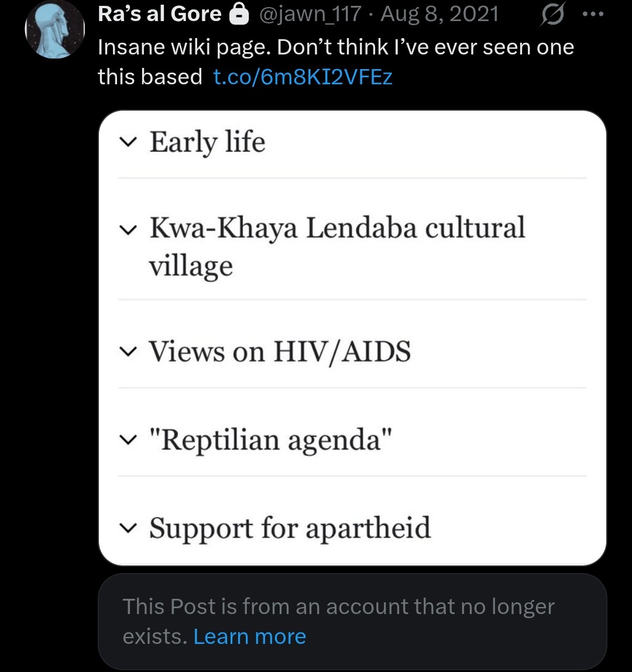Select the Support for apartheid heading
The height and width of the screenshot is (672, 632).
290,529
